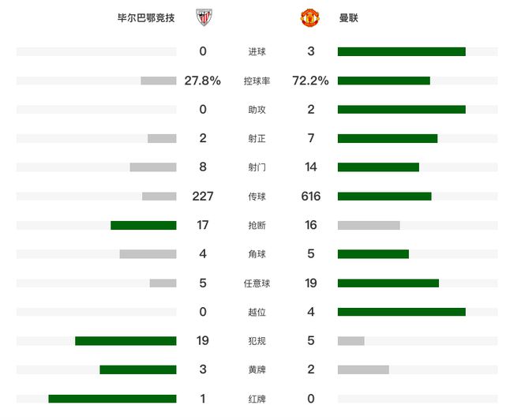
Task: Click Bilbao's gray 27.8% possession bar
Action: point(159,81)
